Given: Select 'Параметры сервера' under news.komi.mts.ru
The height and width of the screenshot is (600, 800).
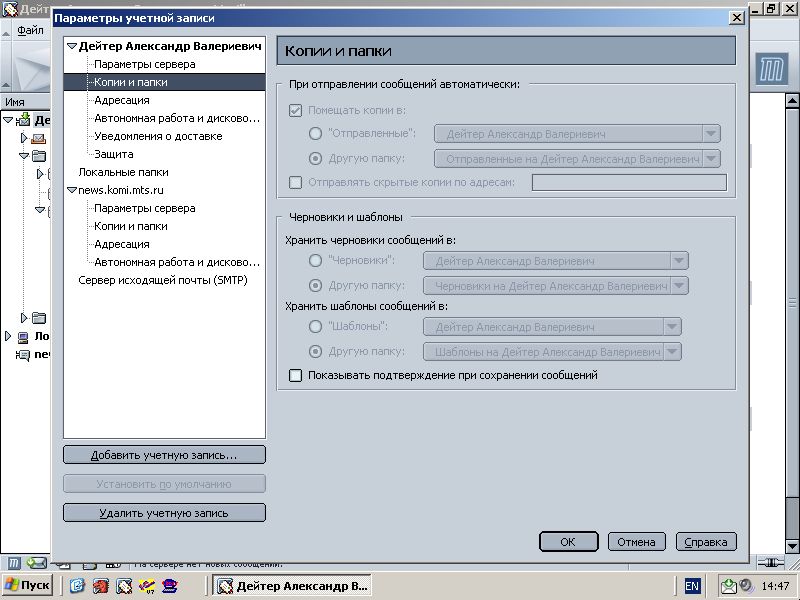Looking at the screenshot, I should [x=144, y=208].
